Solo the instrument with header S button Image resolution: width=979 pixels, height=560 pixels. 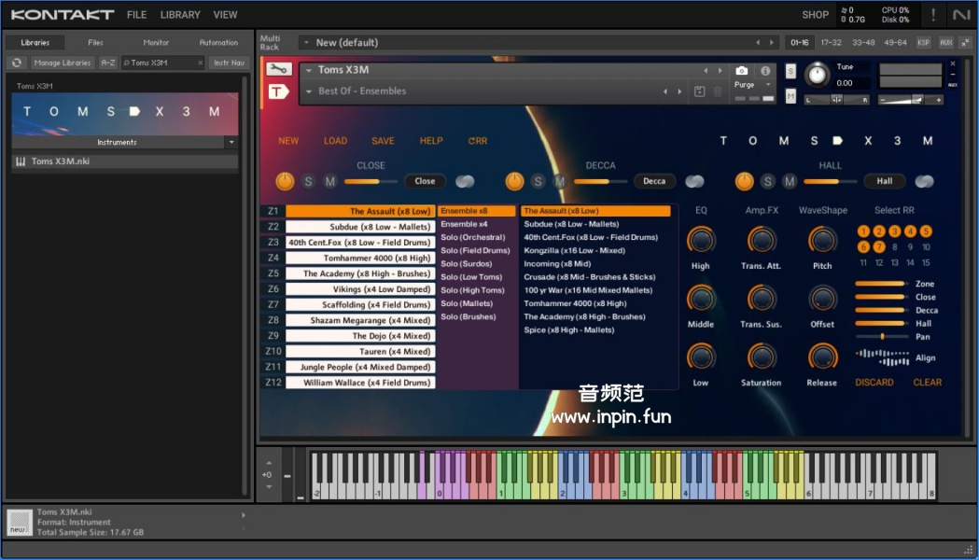(x=790, y=71)
